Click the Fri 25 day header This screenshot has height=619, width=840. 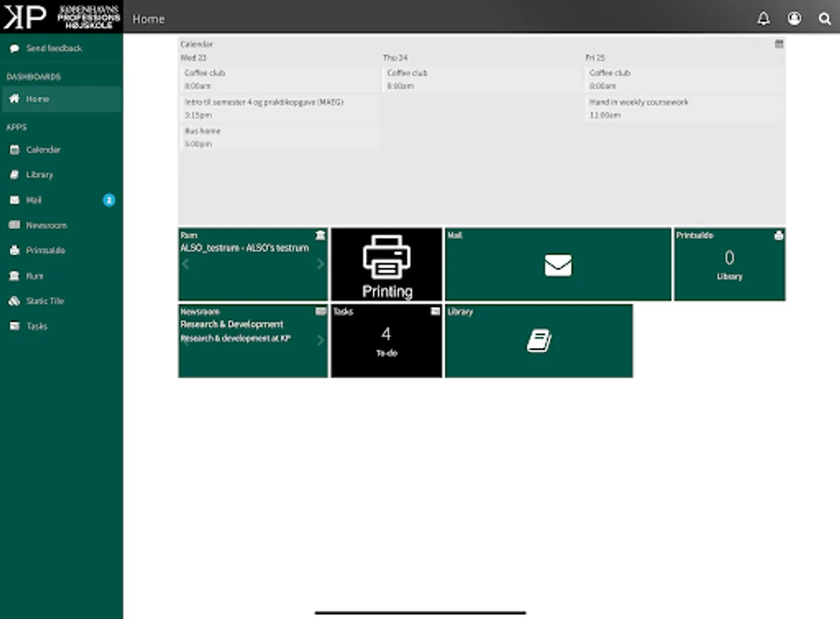[595, 58]
